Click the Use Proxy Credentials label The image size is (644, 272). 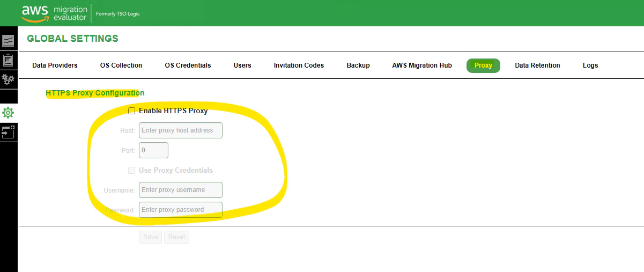point(176,171)
